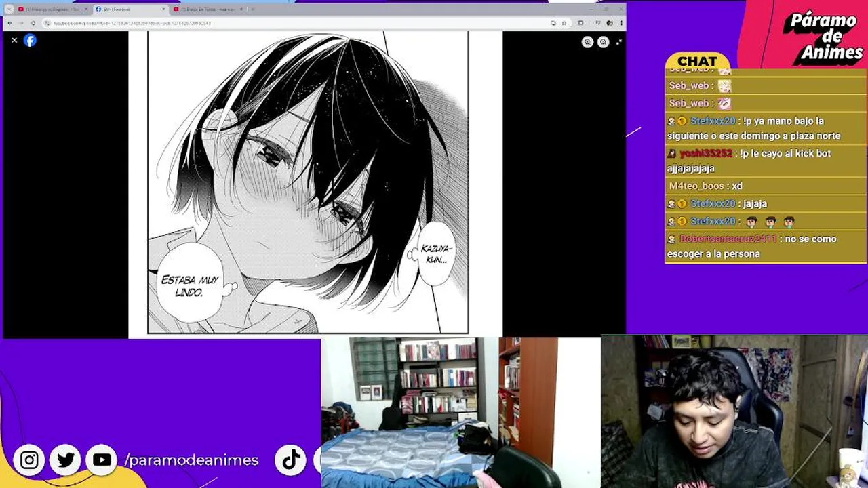Click the Instagram icon in overlay
868x488 pixels.
[29, 460]
